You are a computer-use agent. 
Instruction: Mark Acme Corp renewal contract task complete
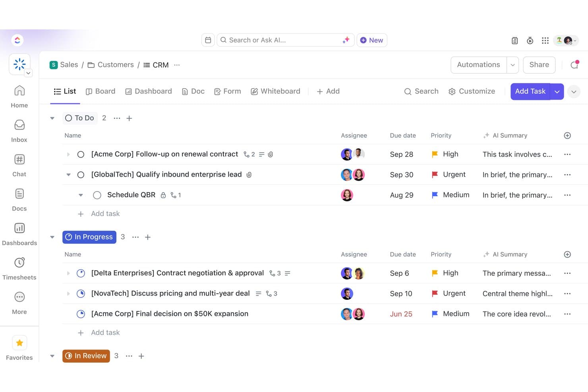coord(81,154)
